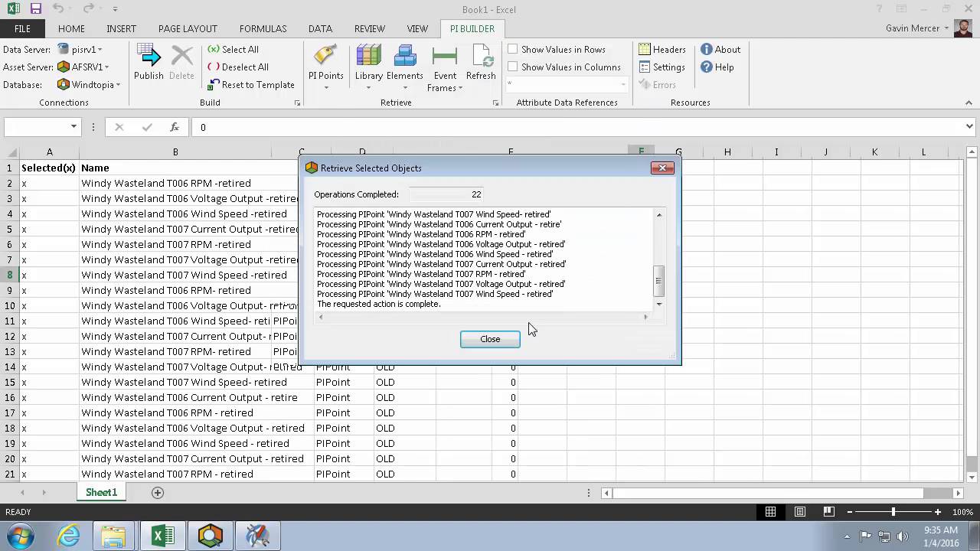
Task: Open the Windows Start menu
Action: pos(21,536)
